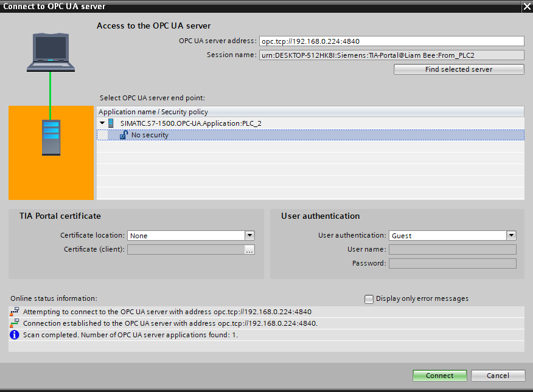Click the connection established status icon

point(15,323)
